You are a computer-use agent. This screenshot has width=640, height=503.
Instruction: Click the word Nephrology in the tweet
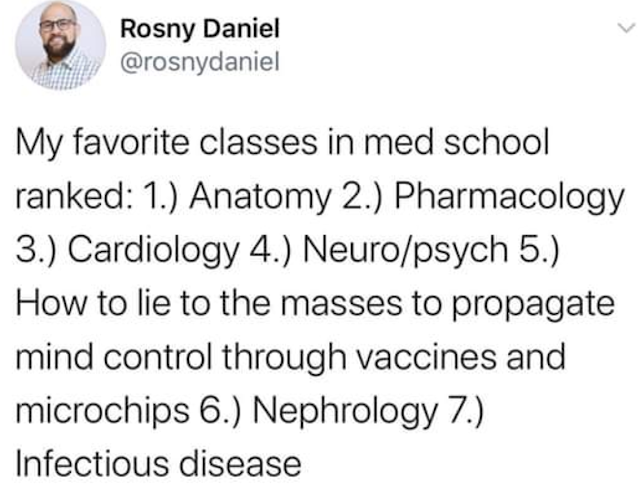(345, 411)
